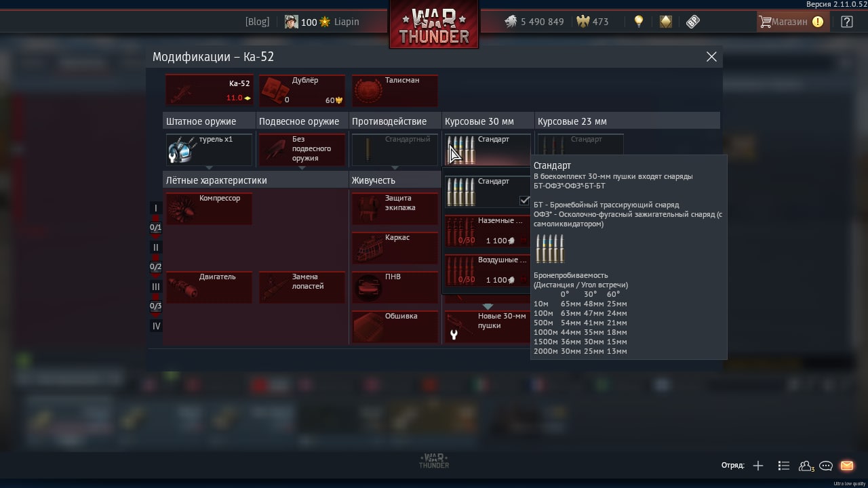Click the 0/3 tier progress counter
This screenshot has width=868, height=488.
(156, 306)
